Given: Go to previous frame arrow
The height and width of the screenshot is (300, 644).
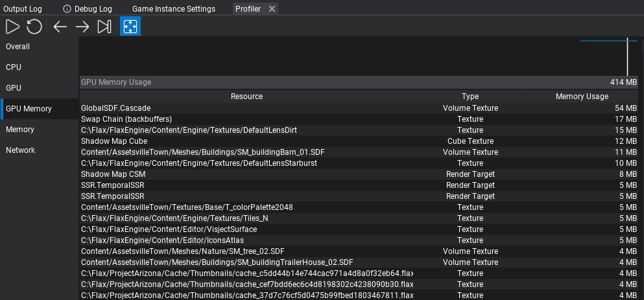Looking at the screenshot, I should tap(60, 27).
